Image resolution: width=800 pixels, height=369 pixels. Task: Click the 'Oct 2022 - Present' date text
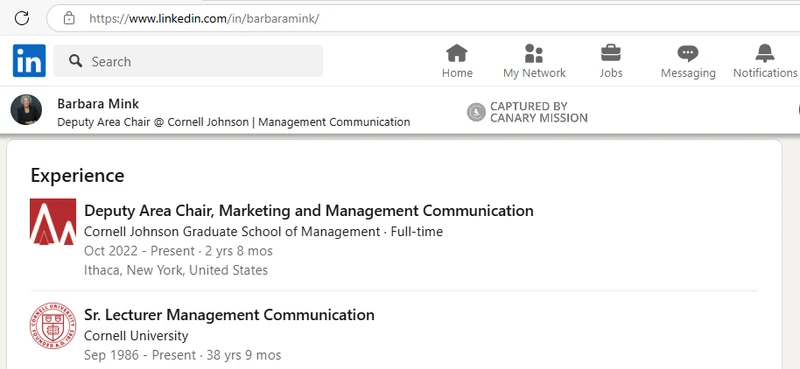(x=139, y=251)
